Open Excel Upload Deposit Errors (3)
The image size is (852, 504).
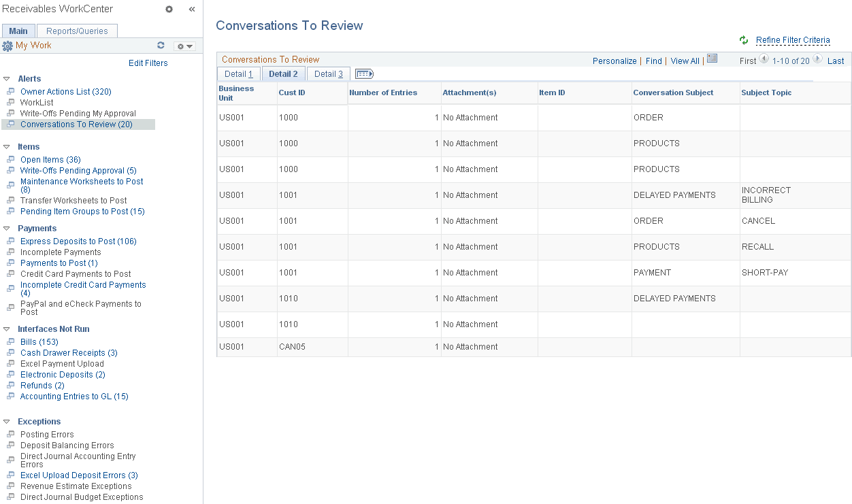(x=79, y=475)
